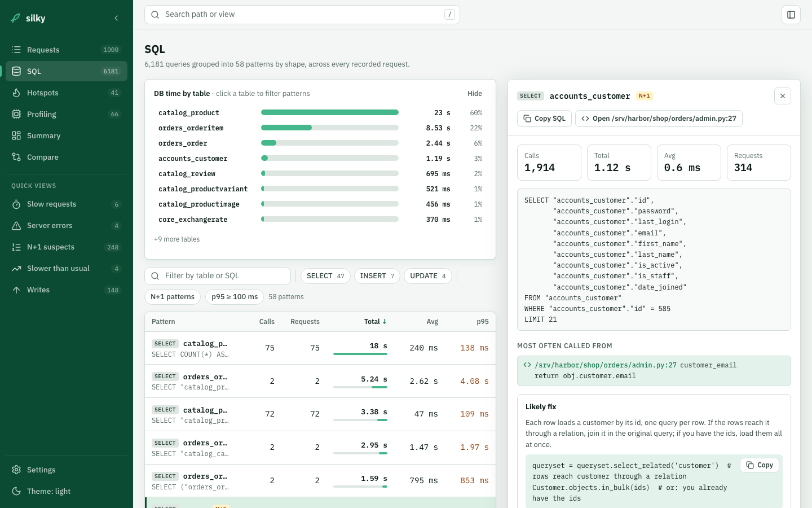Toggle the SELECT 47 filter chip
812x508 pixels.
click(x=325, y=276)
